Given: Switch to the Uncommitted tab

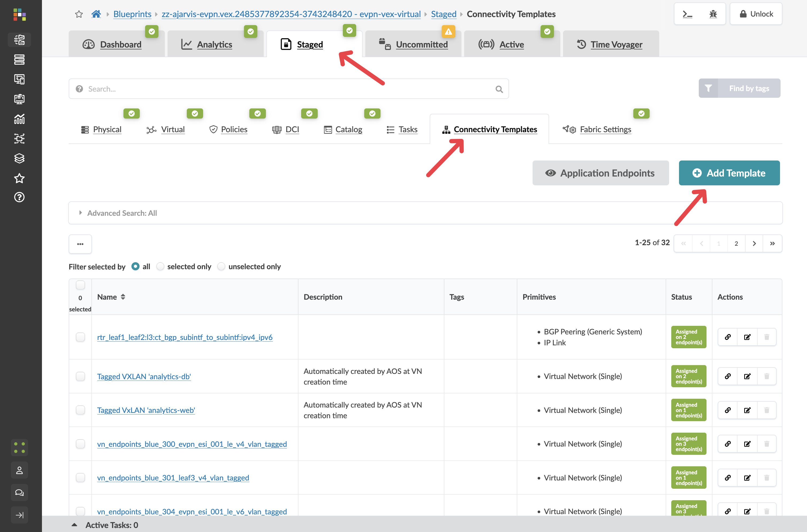Looking at the screenshot, I should (x=421, y=44).
